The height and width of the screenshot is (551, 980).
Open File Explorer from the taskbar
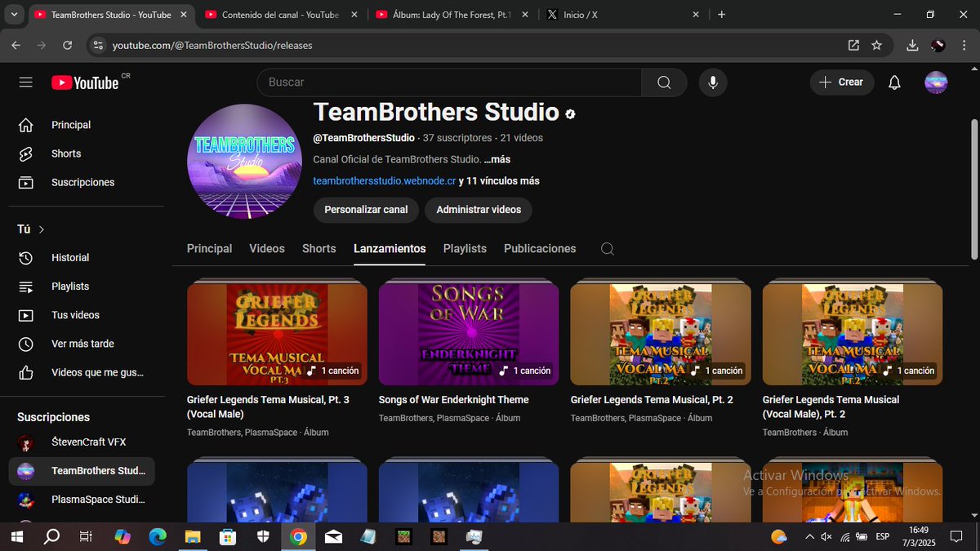coord(192,536)
